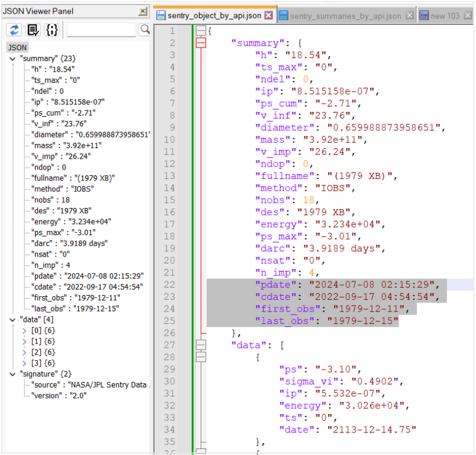Select tree row "des" : "1979 XB"
476x455 pixels.
pos(62,211)
